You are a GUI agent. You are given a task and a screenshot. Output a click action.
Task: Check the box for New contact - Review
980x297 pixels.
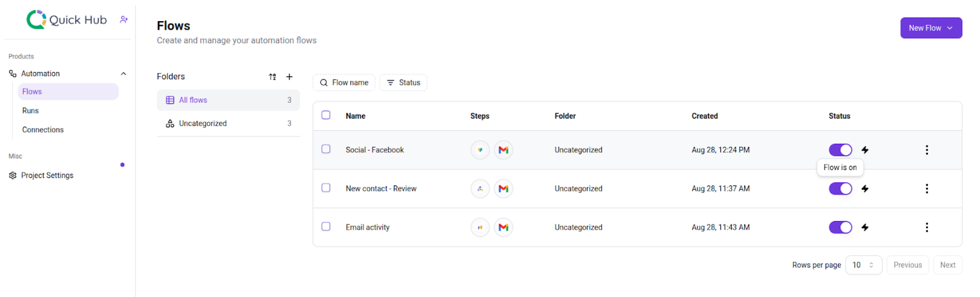[326, 188]
